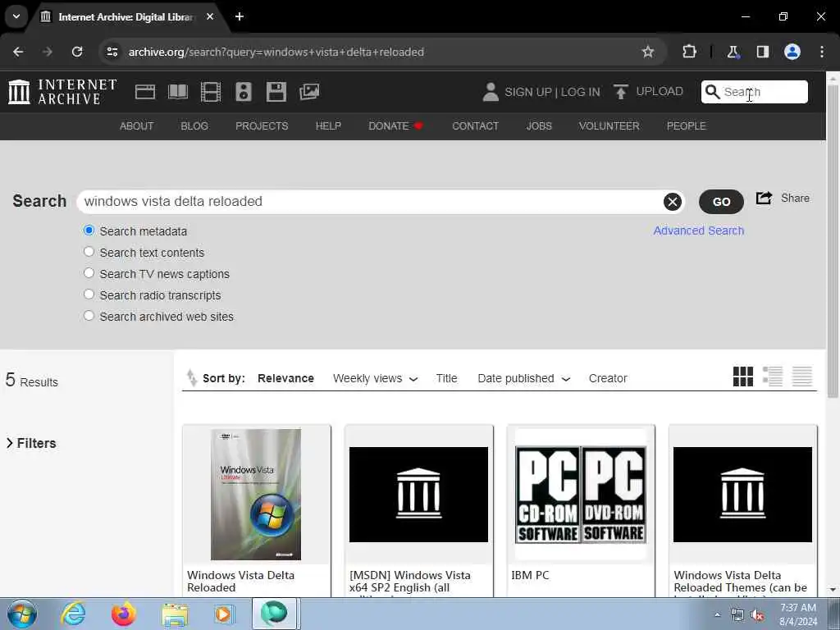
Task: Switch to compact list view
Action: coord(802,377)
